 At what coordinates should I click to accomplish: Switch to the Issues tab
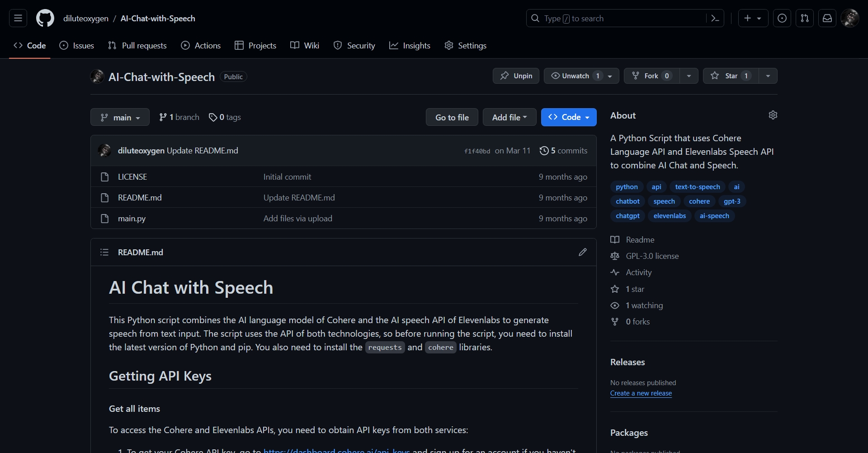77,46
